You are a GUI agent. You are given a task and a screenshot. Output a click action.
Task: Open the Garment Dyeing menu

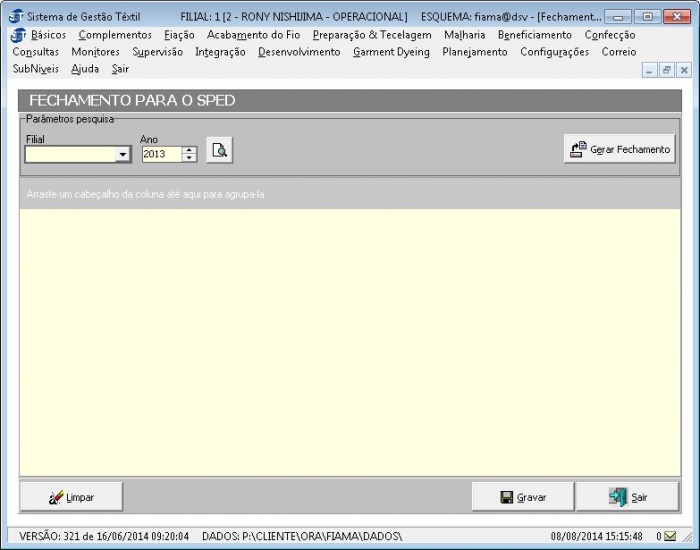click(x=391, y=52)
